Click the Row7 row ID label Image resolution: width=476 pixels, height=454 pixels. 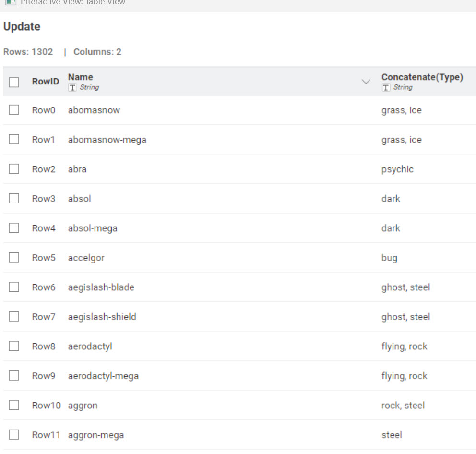(44, 317)
